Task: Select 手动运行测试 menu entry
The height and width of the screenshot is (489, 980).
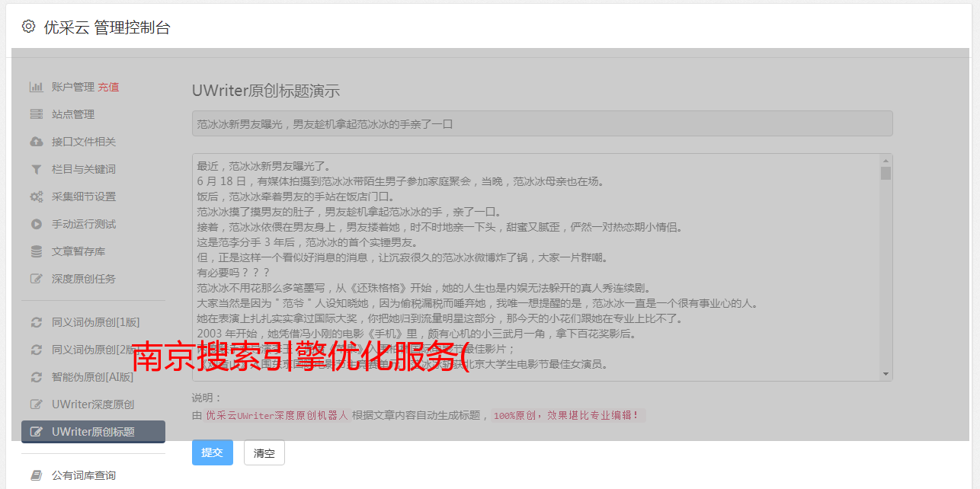Action: [84, 224]
